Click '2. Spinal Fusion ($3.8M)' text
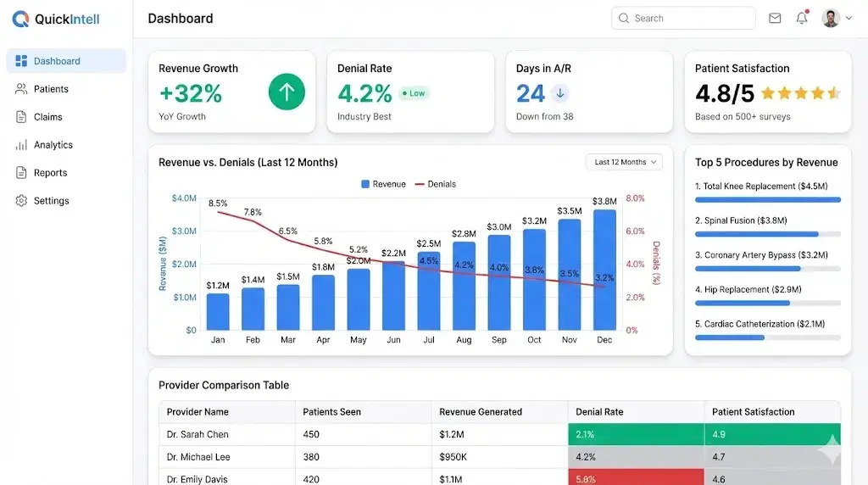 coord(741,220)
